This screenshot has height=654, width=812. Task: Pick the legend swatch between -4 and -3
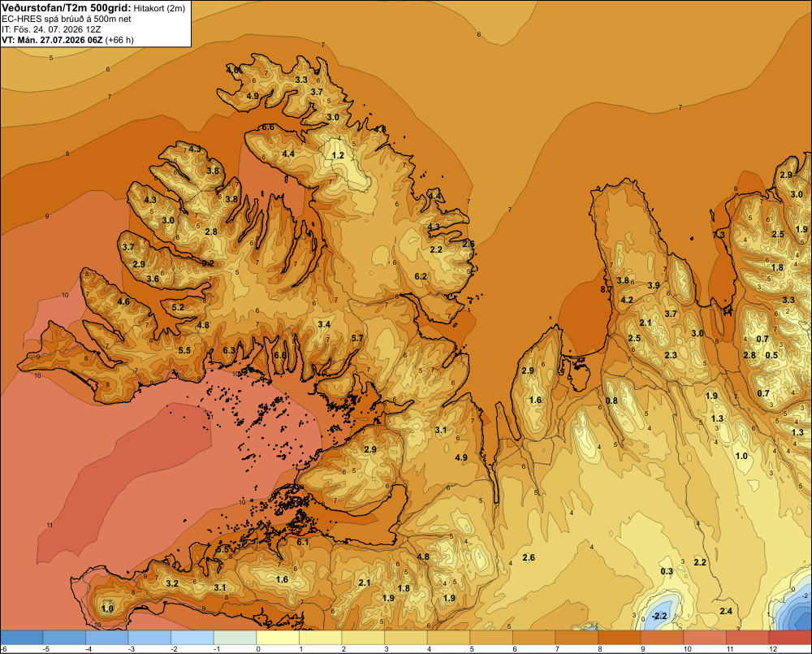pos(106,638)
